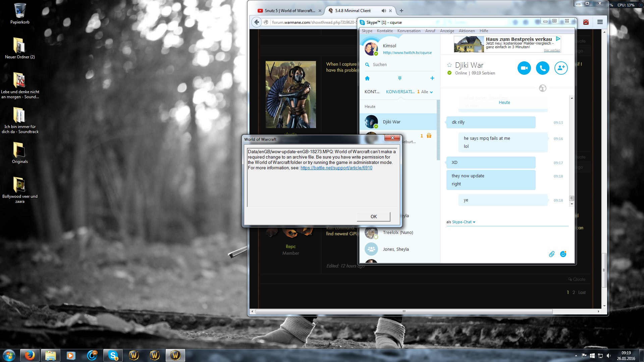644x362 pixels.
Task: Start a voice call with Djiki War
Action: [542, 68]
